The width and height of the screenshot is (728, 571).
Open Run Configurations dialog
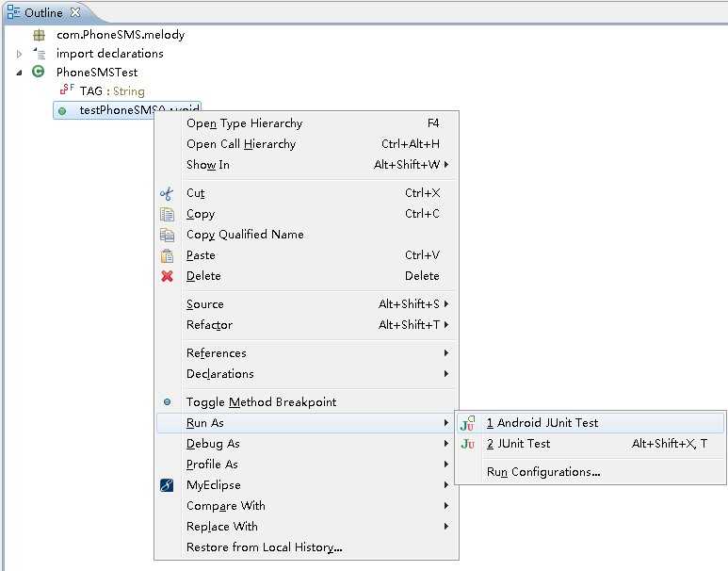[590, 472]
